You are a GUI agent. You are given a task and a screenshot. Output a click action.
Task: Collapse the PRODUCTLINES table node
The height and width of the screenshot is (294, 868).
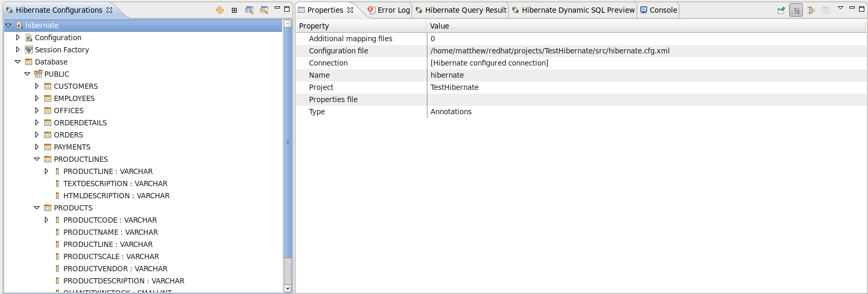click(36, 159)
